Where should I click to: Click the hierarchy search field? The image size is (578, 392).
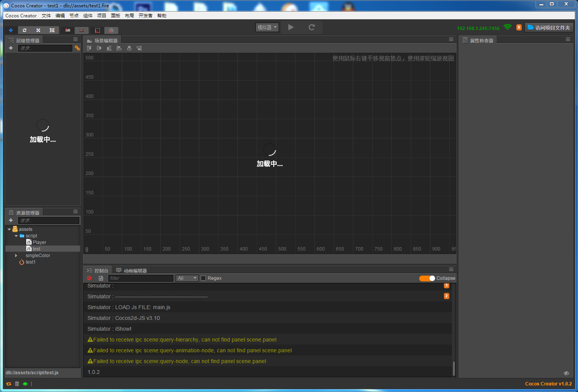[x=45, y=48]
